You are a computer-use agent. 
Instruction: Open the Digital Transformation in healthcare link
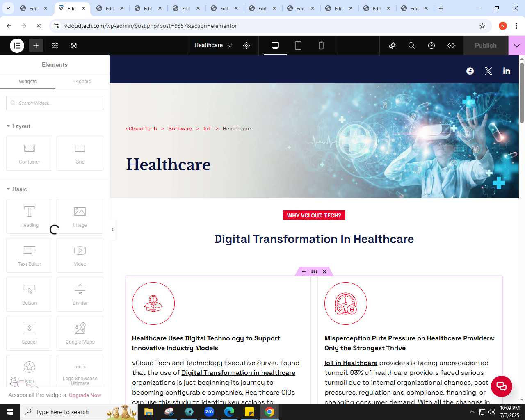(x=238, y=373)
